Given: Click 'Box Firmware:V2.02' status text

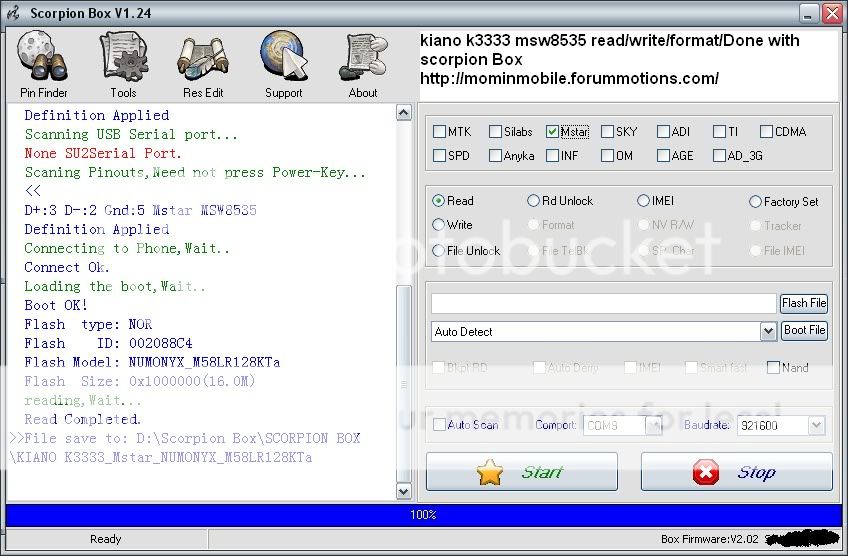Looking at the screenshot, I should (x=709, y=539).
